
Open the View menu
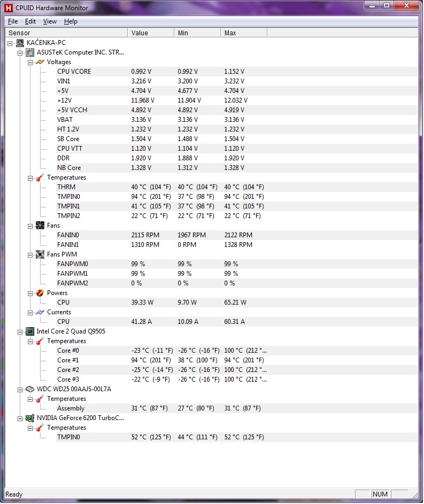[x=50, y=21]
